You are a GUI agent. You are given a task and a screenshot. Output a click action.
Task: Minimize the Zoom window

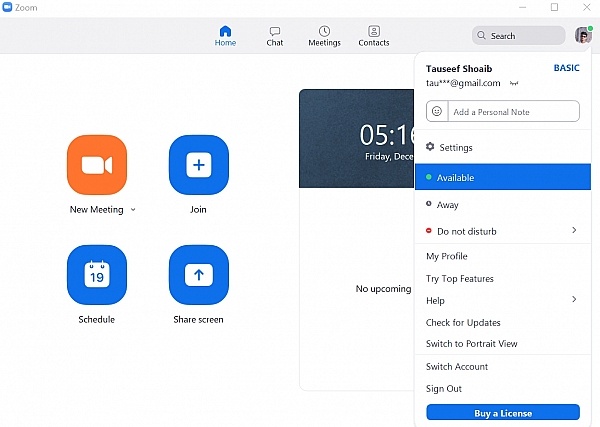[523, 7]
